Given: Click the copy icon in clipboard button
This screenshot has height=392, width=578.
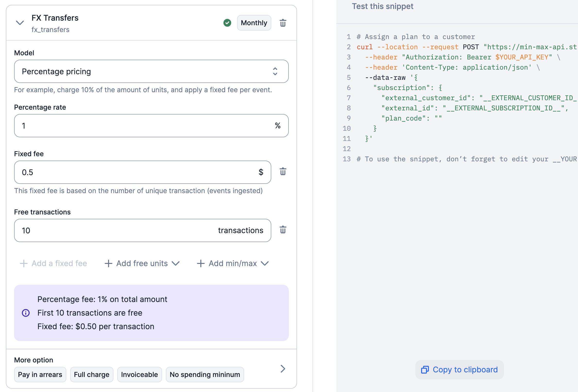Looking at the screenshot, I should (425, 370).
